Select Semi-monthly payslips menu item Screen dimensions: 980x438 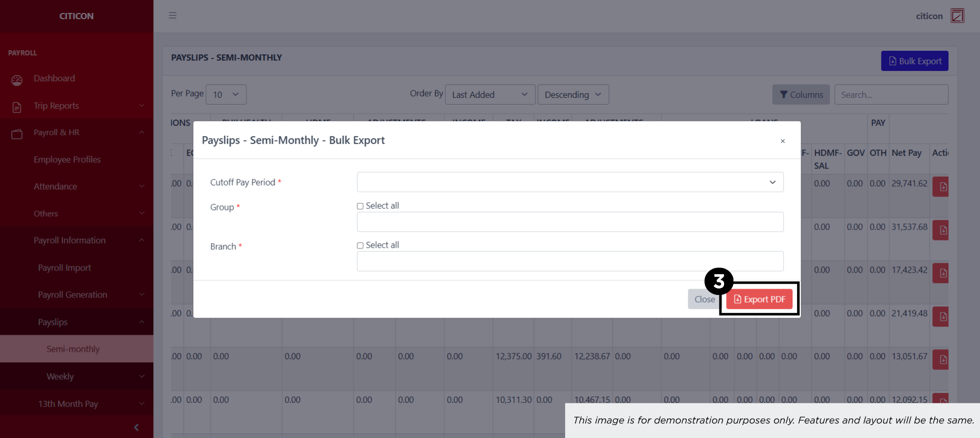click(73, 349)
